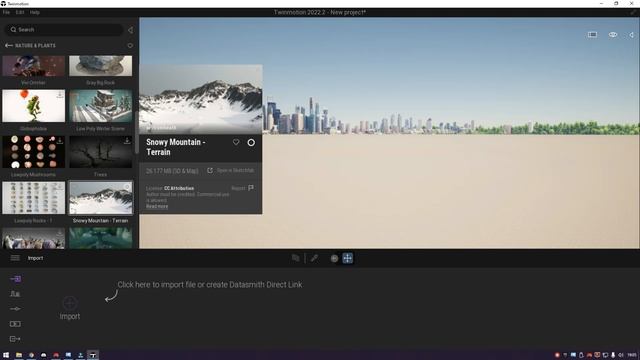Viewport: 640px width, 360px height.
Task: Select the Lowpoly Mushrooms thumbnail
Action: pos(33,152)
